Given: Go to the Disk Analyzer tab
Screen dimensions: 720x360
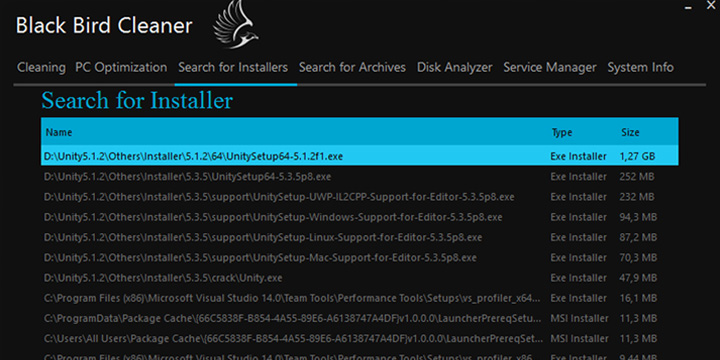Looking at the screenshot, I should click(455, 68).
